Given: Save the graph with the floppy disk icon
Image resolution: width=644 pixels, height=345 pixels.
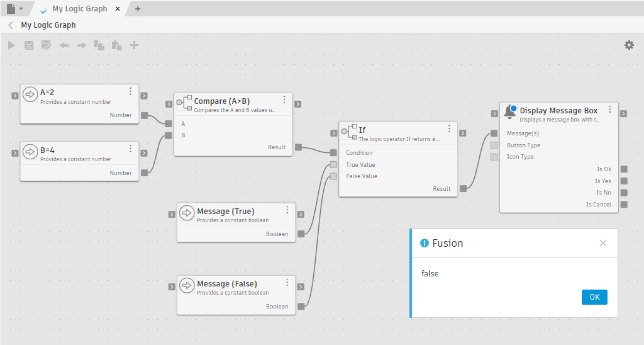Looking at the screenshot, I should 29,45.
